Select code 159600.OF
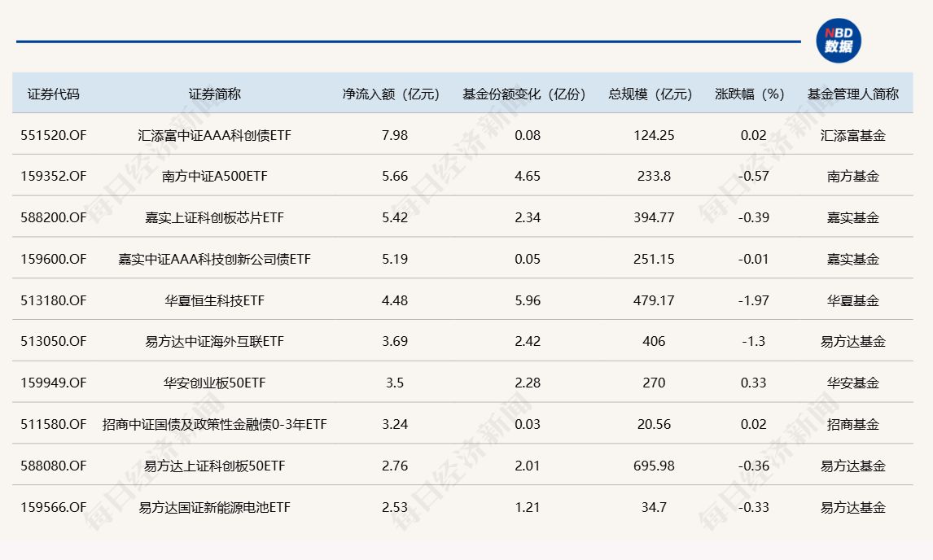Viewport: 933px width, 560px height. point(54,259)
